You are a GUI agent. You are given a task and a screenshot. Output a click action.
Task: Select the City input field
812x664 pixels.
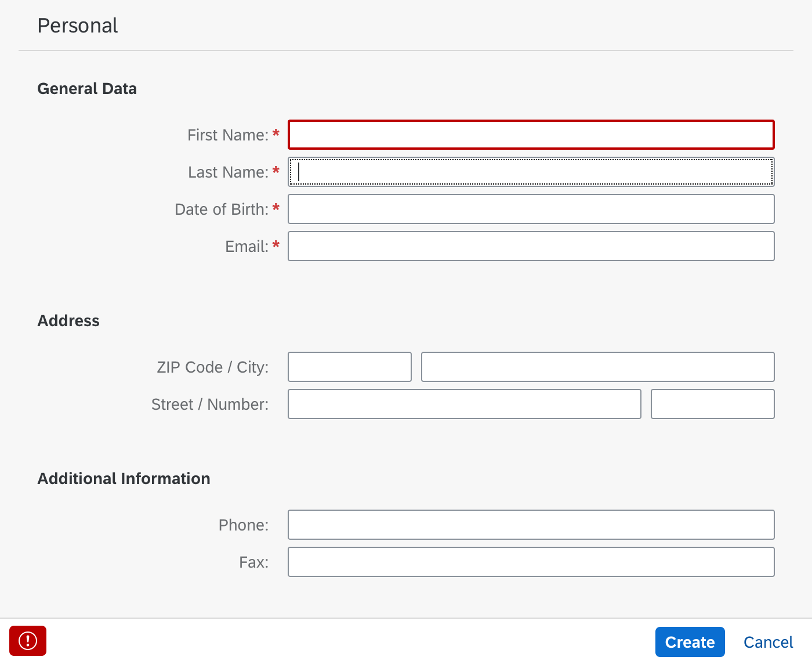pyautogui.click(x=597, y=367)
